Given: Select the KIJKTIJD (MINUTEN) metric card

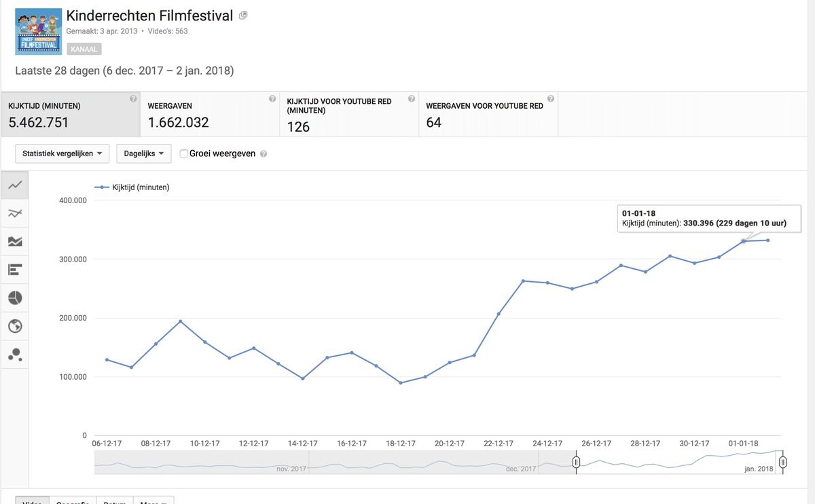Looking at the screenshot, I should [68, 114].
